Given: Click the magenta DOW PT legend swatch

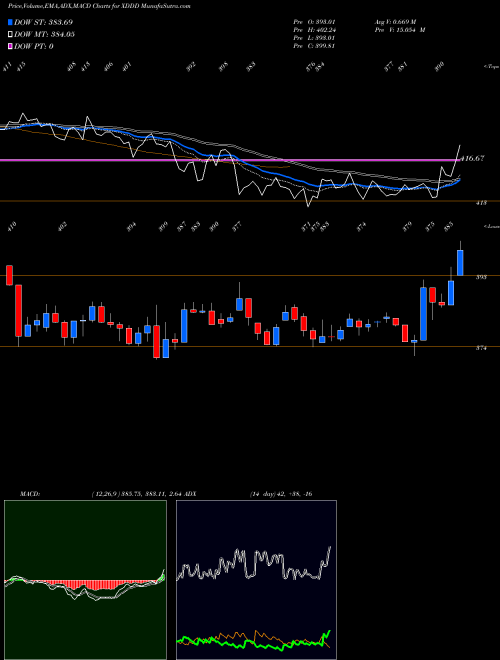Looking at the screenshot, I should click(x=10, y=46).
